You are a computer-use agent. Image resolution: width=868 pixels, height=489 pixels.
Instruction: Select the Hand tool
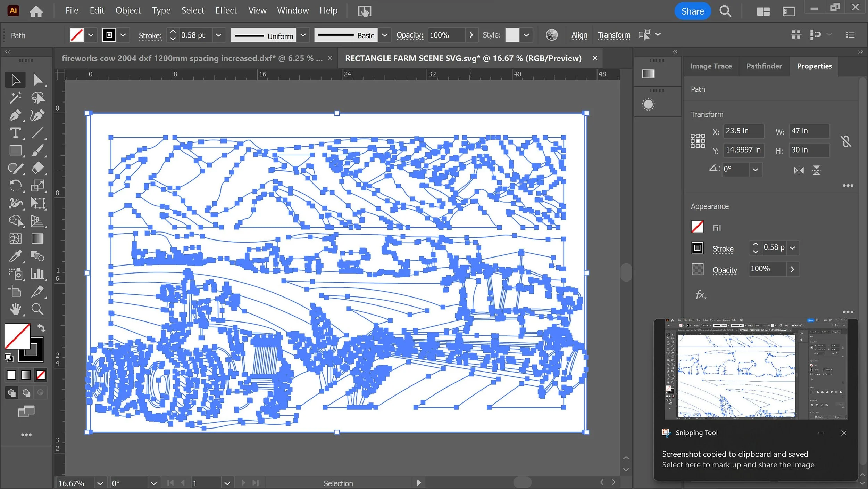pyautogui.click(x=15, y=309)
